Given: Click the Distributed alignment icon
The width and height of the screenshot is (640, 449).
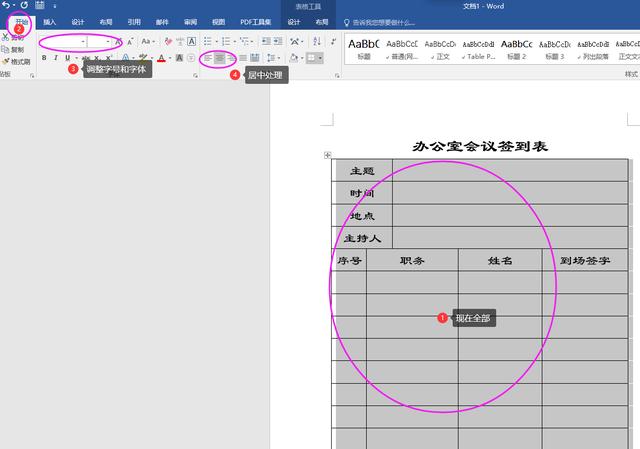Looking at the screenshot, I should (x=255, y=58).
